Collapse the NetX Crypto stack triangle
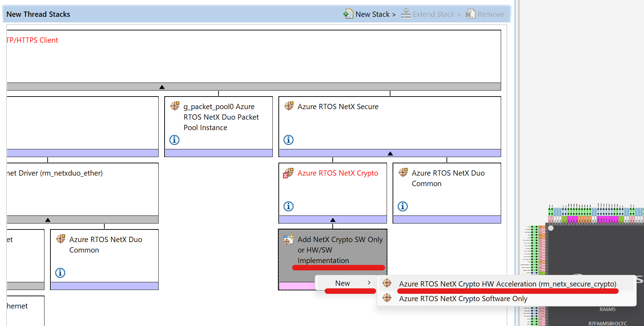Image resolution: width=644 pixels, height=326 pixels. 333,220
